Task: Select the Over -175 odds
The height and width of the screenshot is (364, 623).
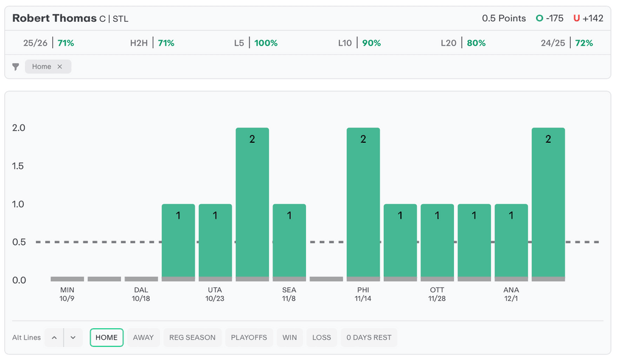Action: (x=549, y=18)
